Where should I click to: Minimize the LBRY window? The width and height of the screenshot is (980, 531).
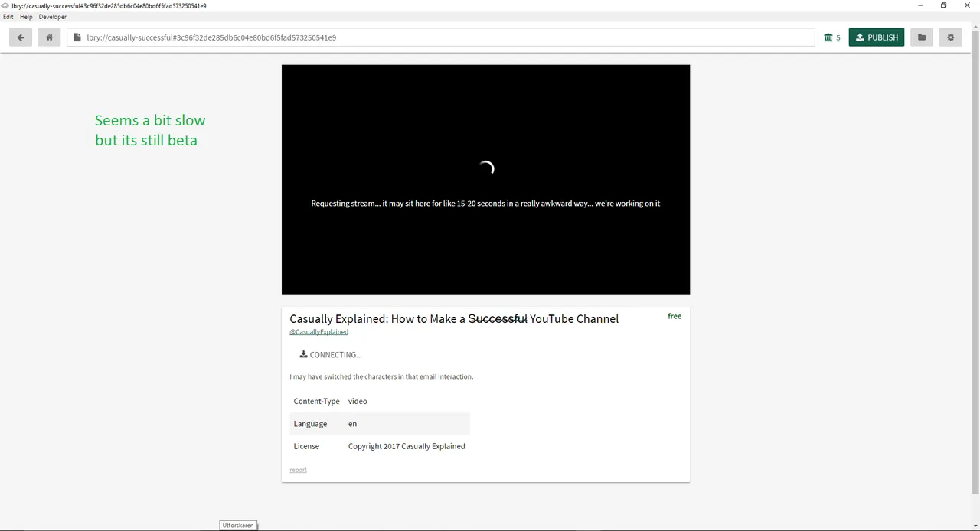[920, 5]
